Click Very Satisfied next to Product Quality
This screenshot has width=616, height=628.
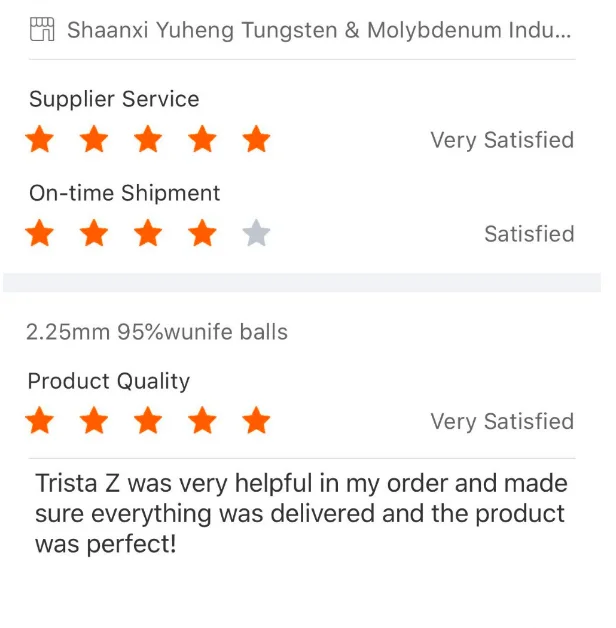click(502, 421)
